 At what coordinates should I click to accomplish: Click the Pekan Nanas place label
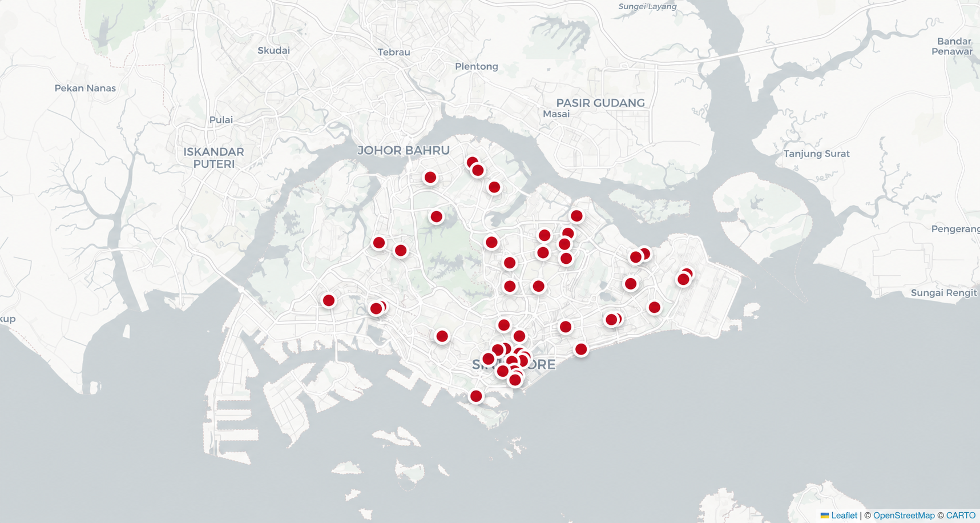pyautogui.click(x=85, y=88)
